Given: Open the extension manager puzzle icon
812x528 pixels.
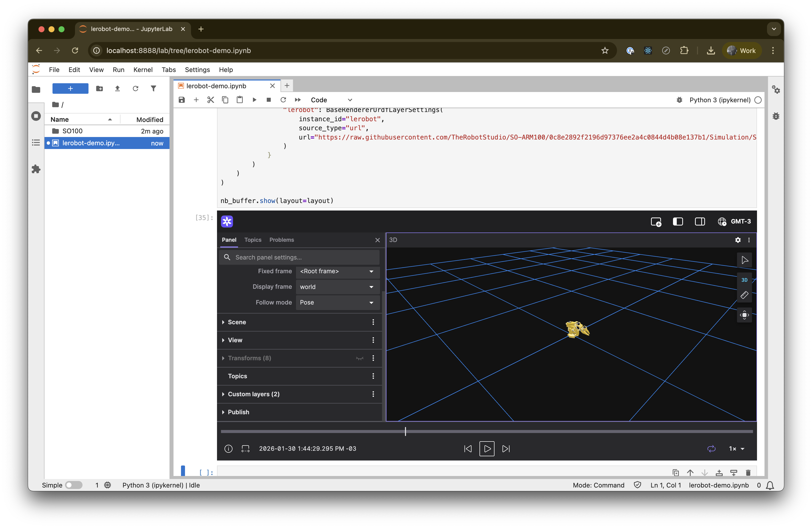Looking at the screenshot, I should click(x=36, y=169).
